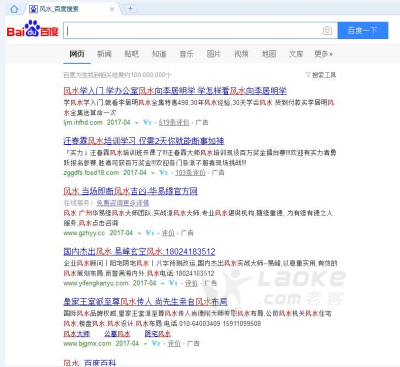Open 搜索工具 filter tools
400x367 pixels.
(x=321, y=75)
